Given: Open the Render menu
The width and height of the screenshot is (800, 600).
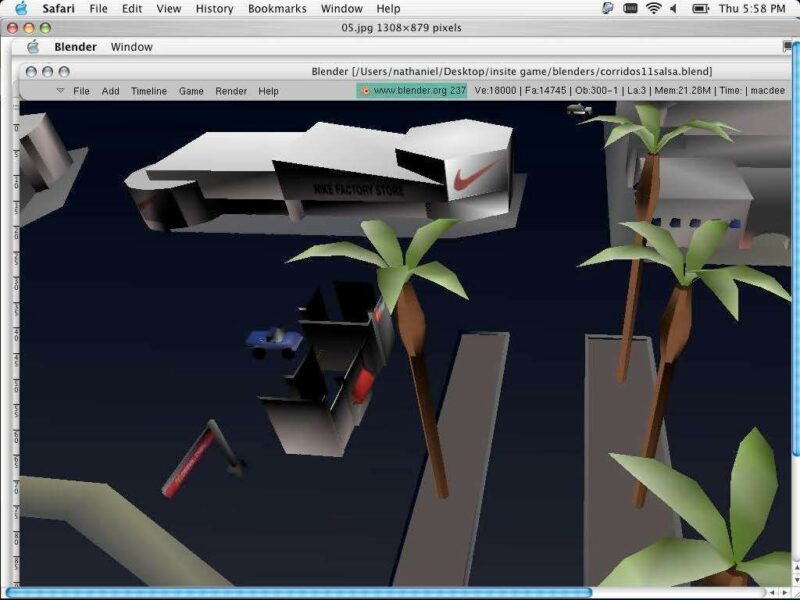Looking at the screenshot, I should coord(231,91).
